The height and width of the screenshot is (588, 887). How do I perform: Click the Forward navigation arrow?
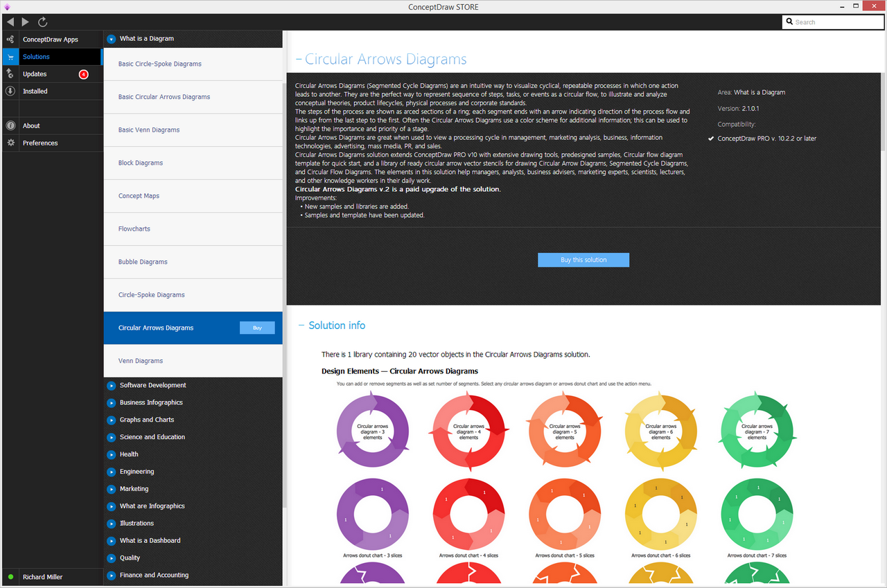26,22
